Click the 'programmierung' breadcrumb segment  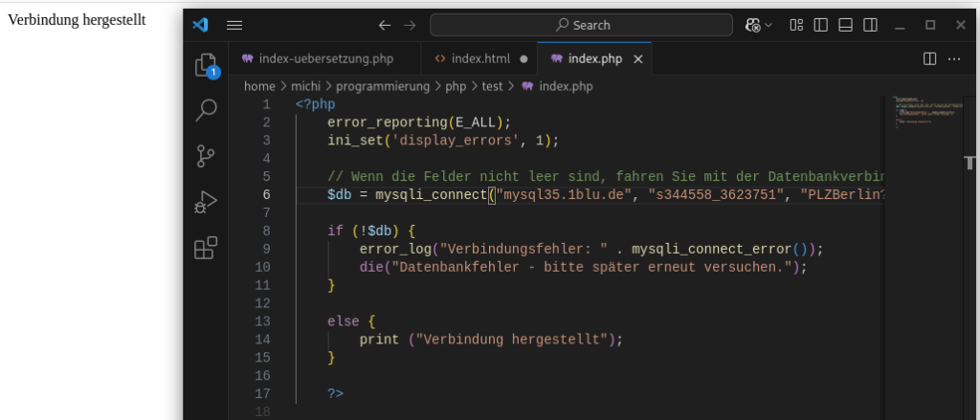[383, 86]
